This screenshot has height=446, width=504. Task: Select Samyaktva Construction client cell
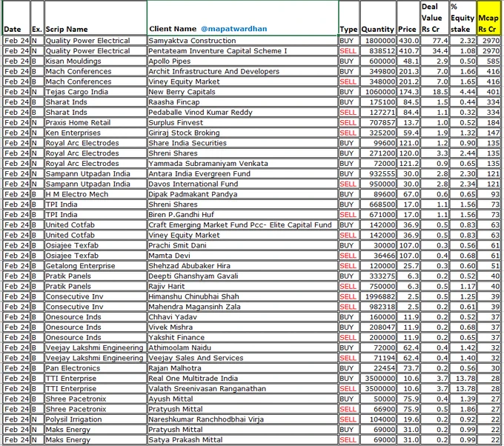click(242, 41)
